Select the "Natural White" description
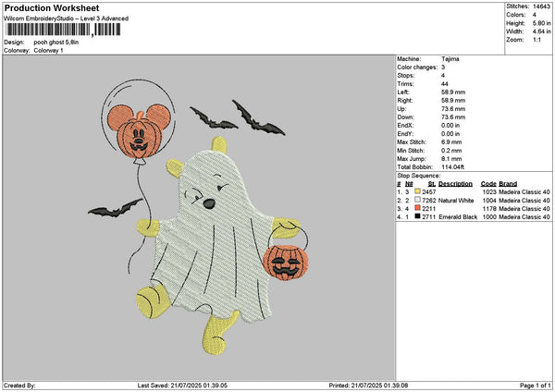Screen dimensions: 555x392 456,201
